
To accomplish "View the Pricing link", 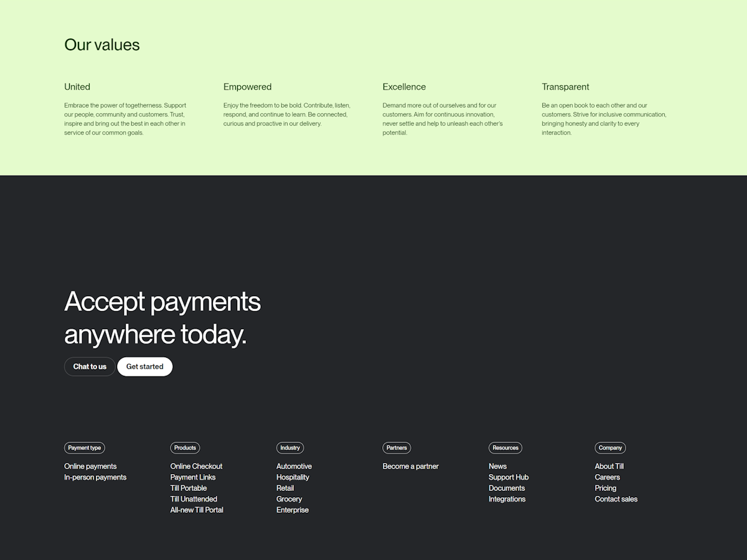I will [606, 488].
